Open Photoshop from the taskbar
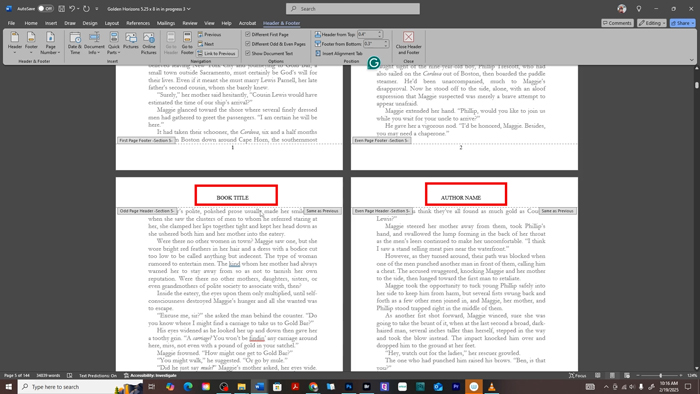The width and height of the screenshot is (700, 394). tap(349, 386)
